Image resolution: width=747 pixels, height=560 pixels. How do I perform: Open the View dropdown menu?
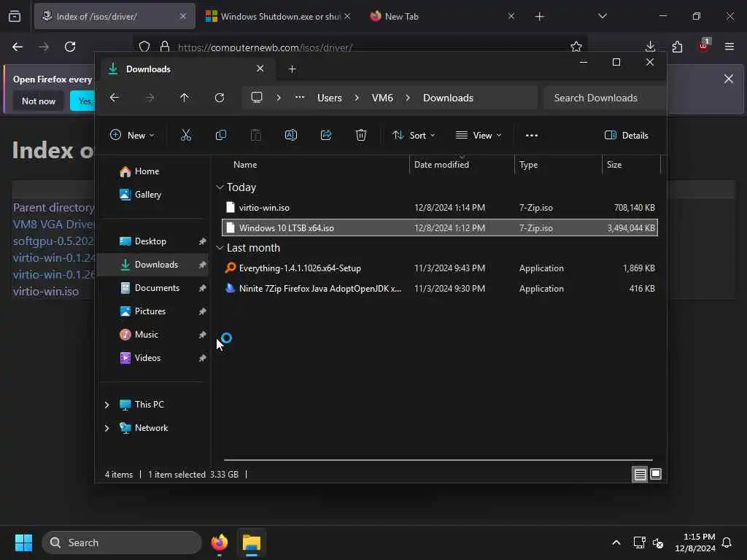[x=479, y=135]
